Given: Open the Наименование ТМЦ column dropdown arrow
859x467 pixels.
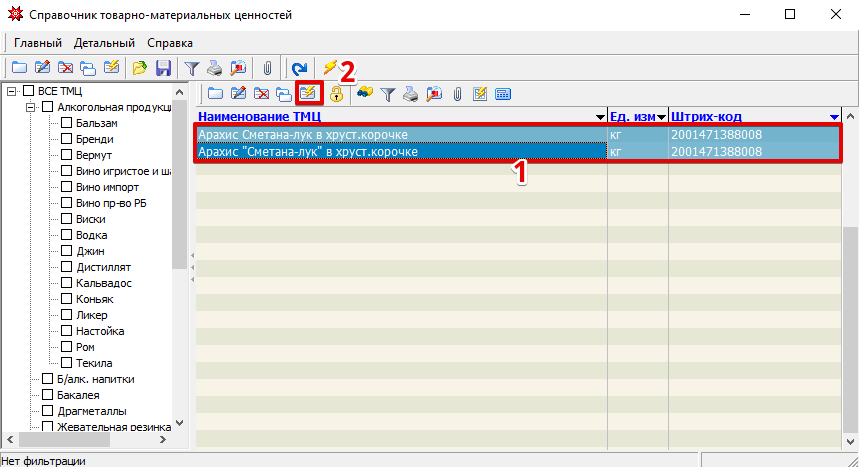Looking at the screenshot, I should [x=600, y=117].
